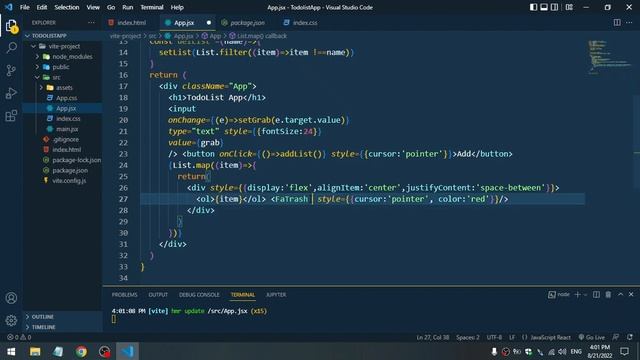Open the File menu
The width and height of the screenshot is (640, 360).
point(24,7)
